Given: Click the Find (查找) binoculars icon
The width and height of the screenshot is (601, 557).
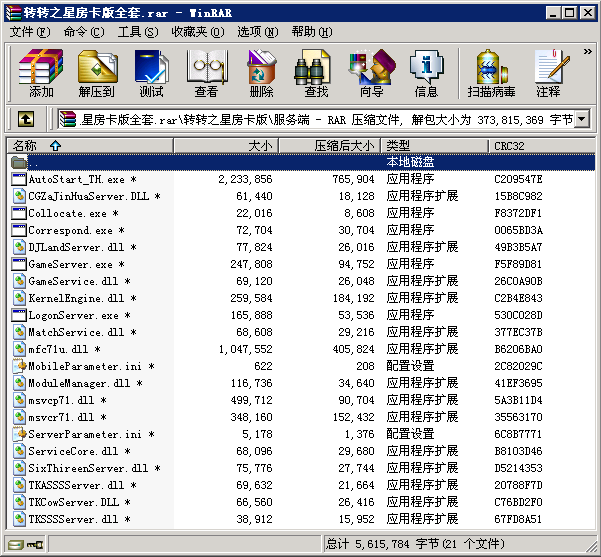Looking at the screenshot, I should tap(316, 73).
